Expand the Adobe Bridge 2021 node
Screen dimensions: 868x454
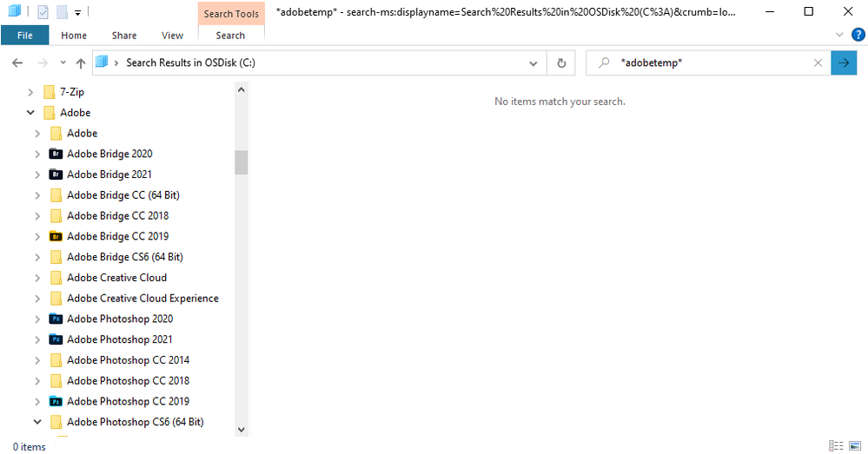37,174
